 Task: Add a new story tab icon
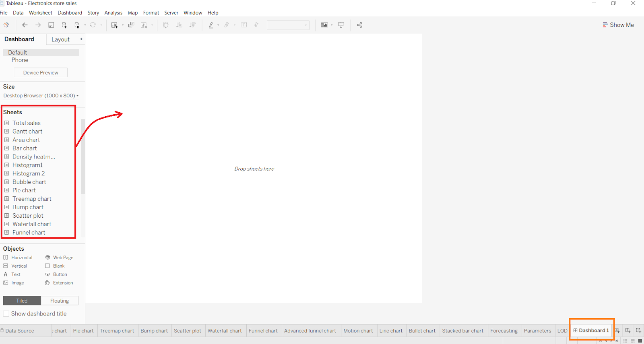coord(639,331)
